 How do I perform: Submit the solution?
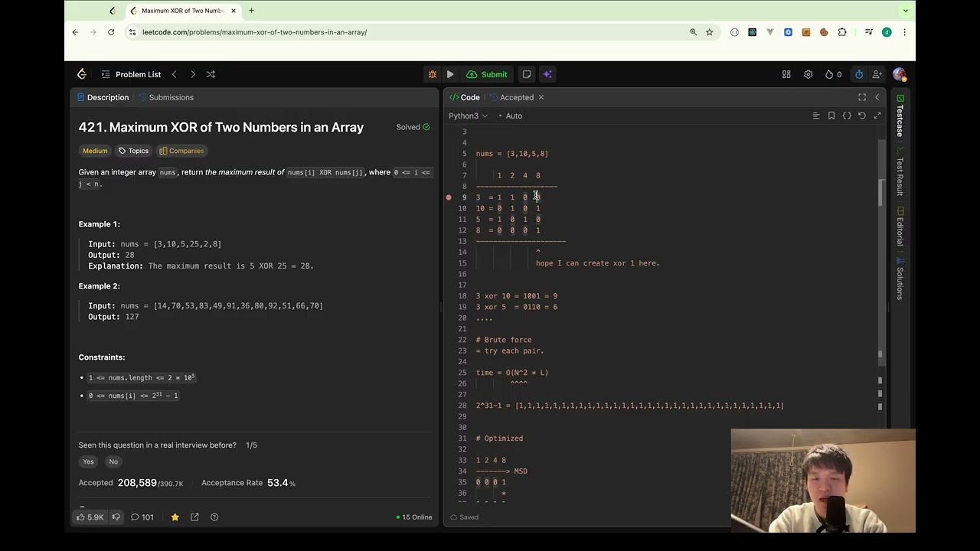[x=487, y=74]
